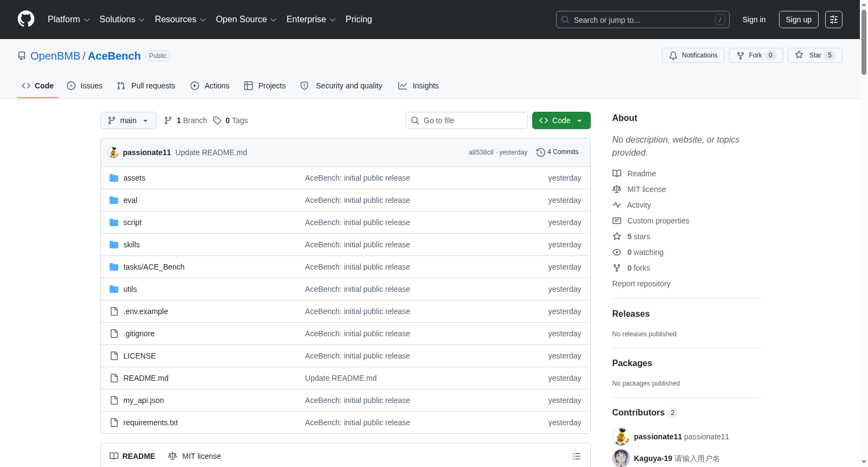Click the Sign up button
868x467 pixels.
pos(799,20)
